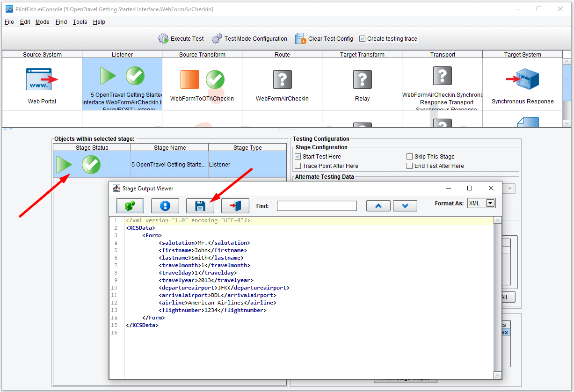Click the checkmark icon in Stage Status row

(x=91, y=165)
